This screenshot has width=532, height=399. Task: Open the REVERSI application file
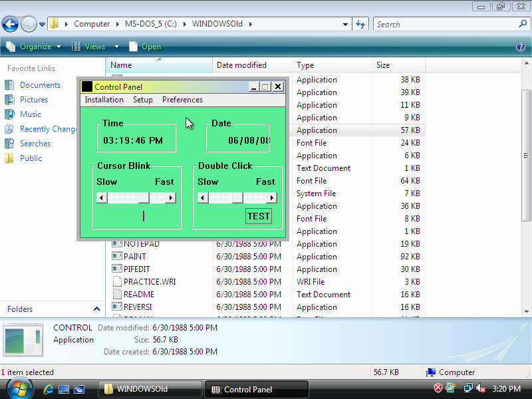pos(137,307)
